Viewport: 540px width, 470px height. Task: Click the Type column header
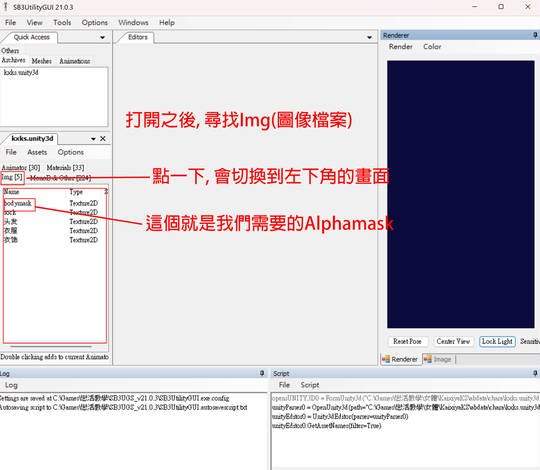[x=76, y=192]
